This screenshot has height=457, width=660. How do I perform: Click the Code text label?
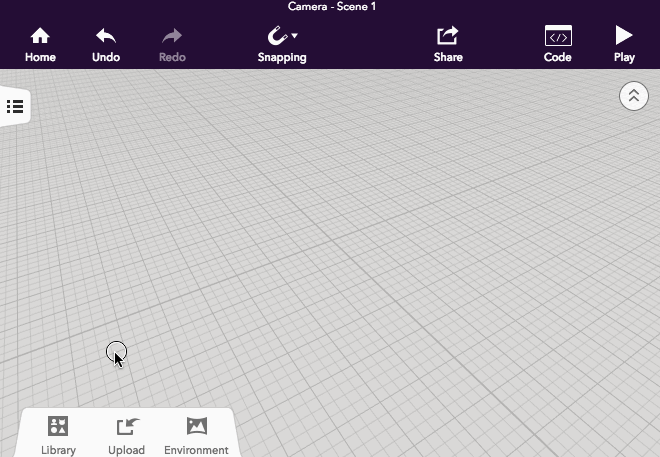pos(558,57)
